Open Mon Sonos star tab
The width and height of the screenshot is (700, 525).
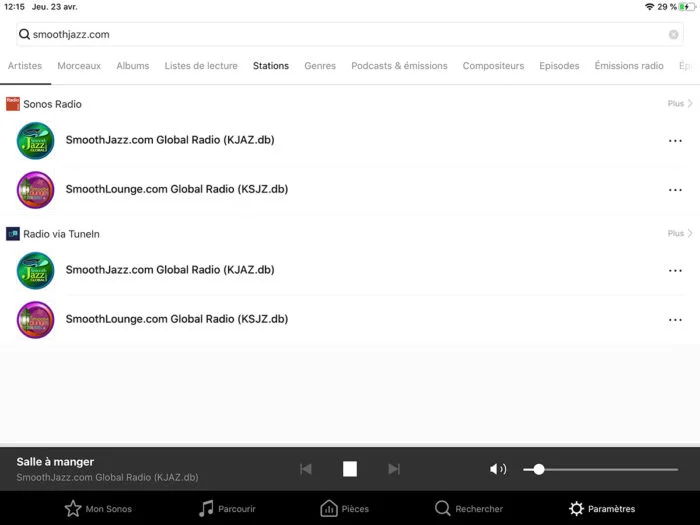98,508
